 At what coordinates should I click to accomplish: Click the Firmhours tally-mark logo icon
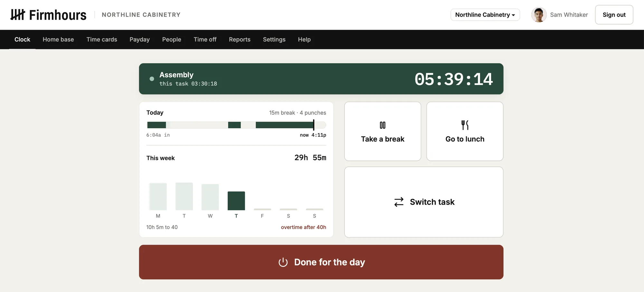tap(18, 15)
